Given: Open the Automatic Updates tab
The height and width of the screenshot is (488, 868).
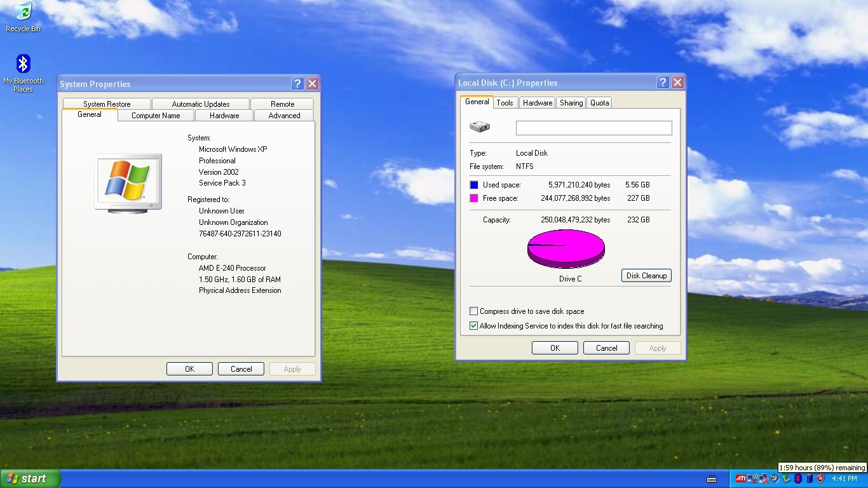Looking at the screenshot, I should pyautogui.click(x=201, y=104).
